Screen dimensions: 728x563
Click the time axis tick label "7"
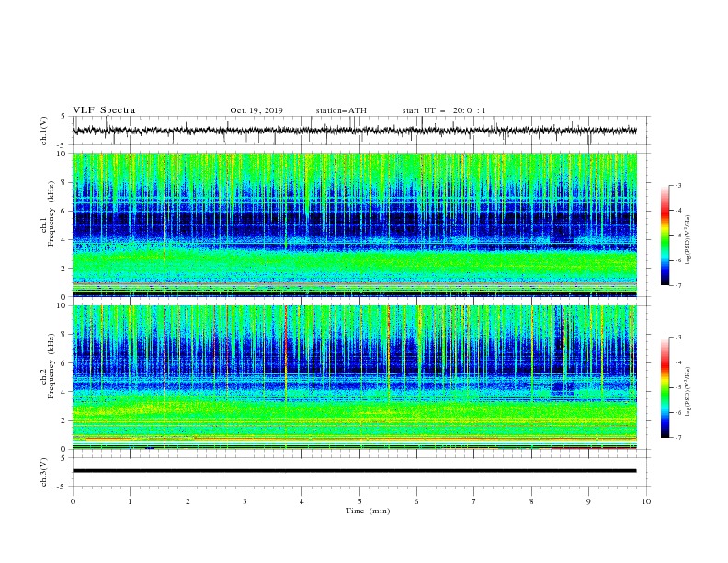tap(474, 501)
